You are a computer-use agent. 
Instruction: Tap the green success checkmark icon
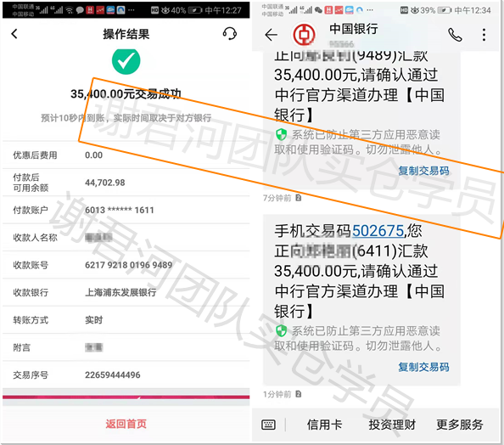[x=126, y=61]
